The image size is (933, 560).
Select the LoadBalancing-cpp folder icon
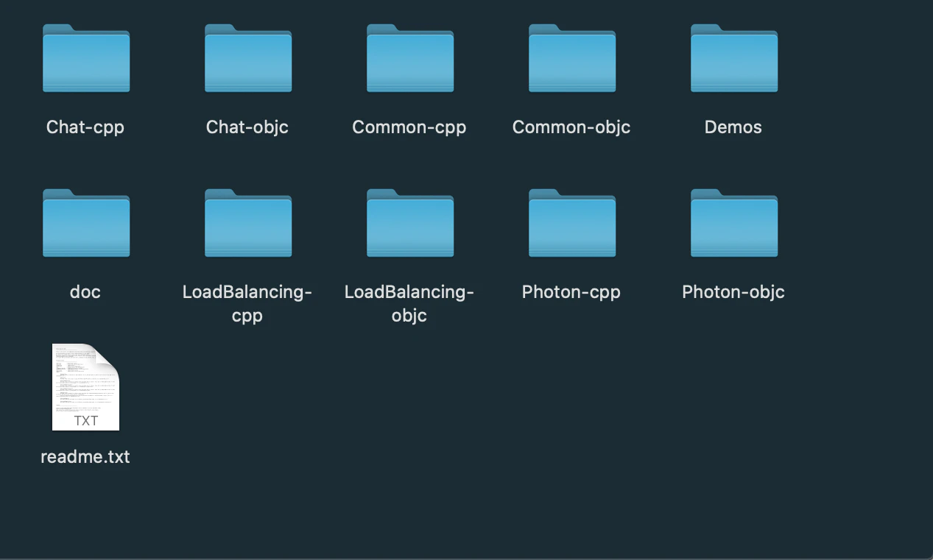click(248, 223)
